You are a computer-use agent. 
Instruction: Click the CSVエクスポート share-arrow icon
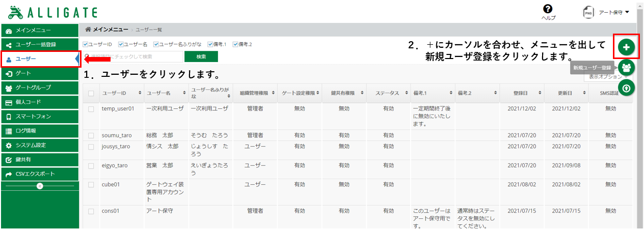(9, 174)
